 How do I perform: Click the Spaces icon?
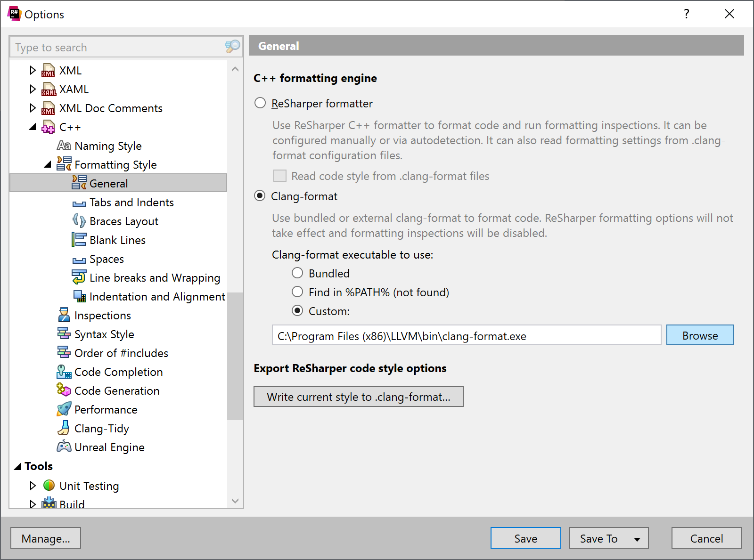pos(79,260)
